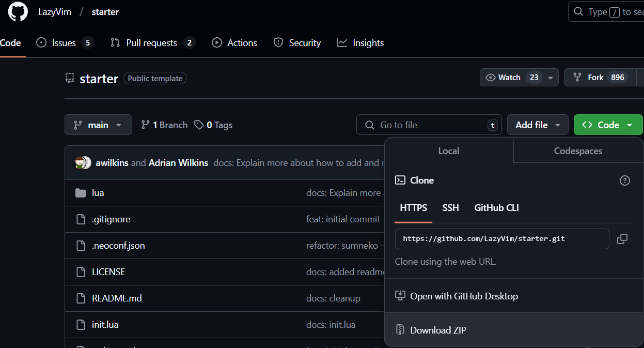View the 0 Tags link
This screenshot has height=348, width=644.
[x=213, y=125]
